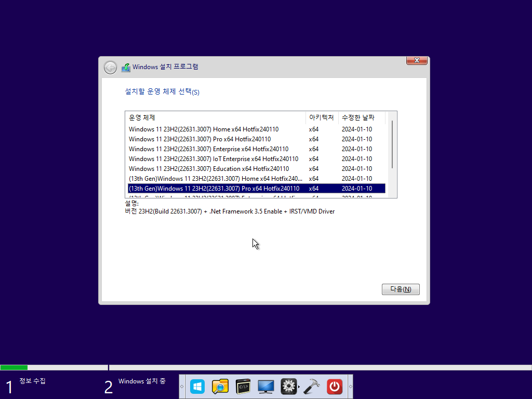532x399 pixels.
Task: Select Windows 11 23H2 Enterprise x64 Hotfix240110
Action: point(257,149)
